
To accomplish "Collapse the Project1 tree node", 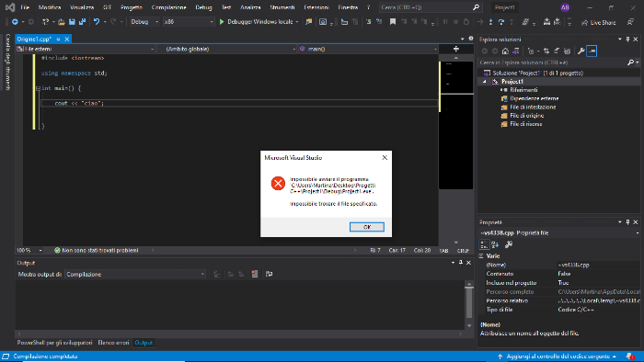I will pyautogui.click(x=484, y=82).
